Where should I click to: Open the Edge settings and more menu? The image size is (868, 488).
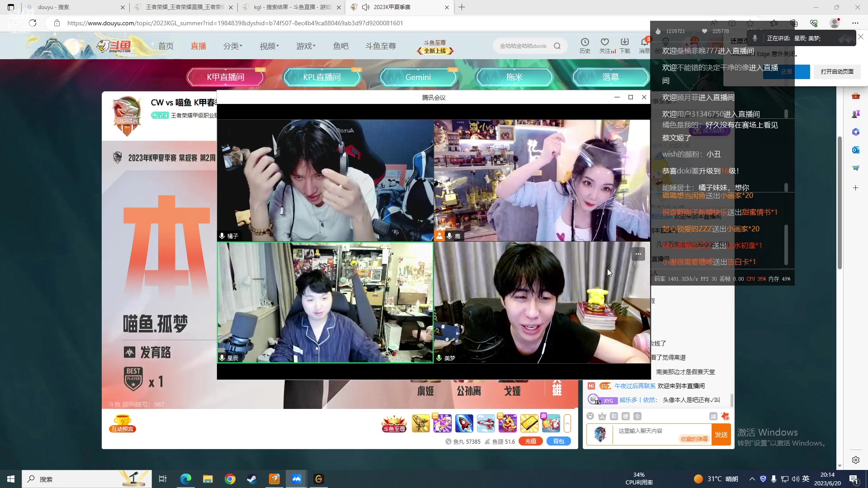[855, 23]
